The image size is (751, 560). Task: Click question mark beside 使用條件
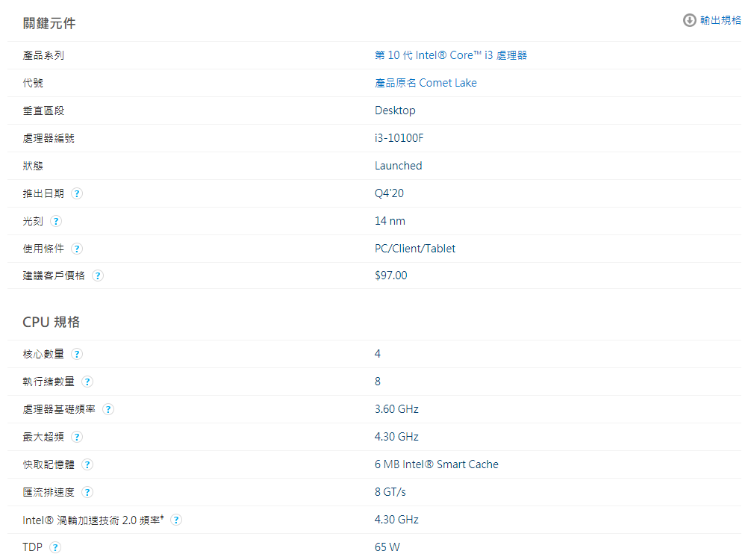point(77,249)
